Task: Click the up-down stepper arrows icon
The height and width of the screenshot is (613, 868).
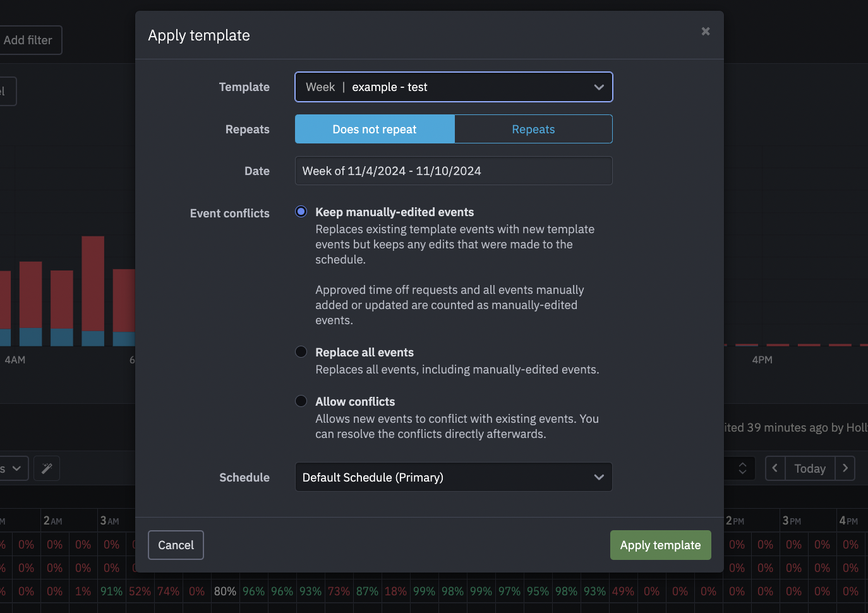Action: point(742,468)
